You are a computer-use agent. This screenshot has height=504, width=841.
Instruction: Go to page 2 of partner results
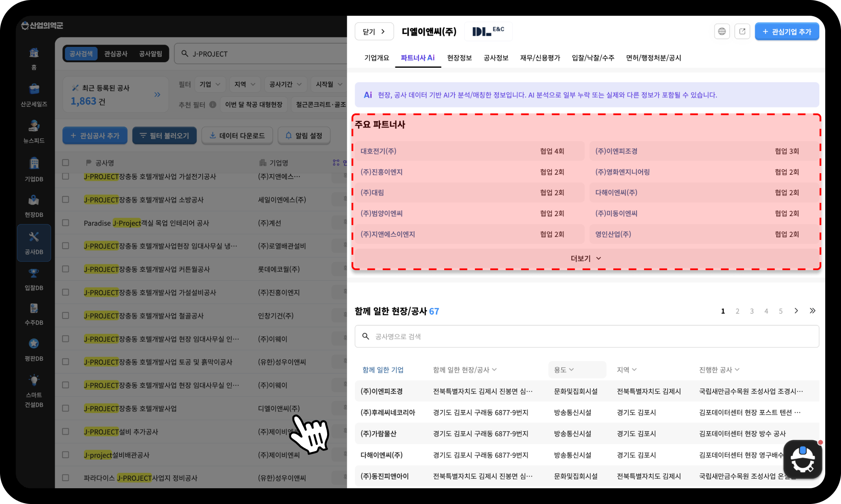pos(737,311)
